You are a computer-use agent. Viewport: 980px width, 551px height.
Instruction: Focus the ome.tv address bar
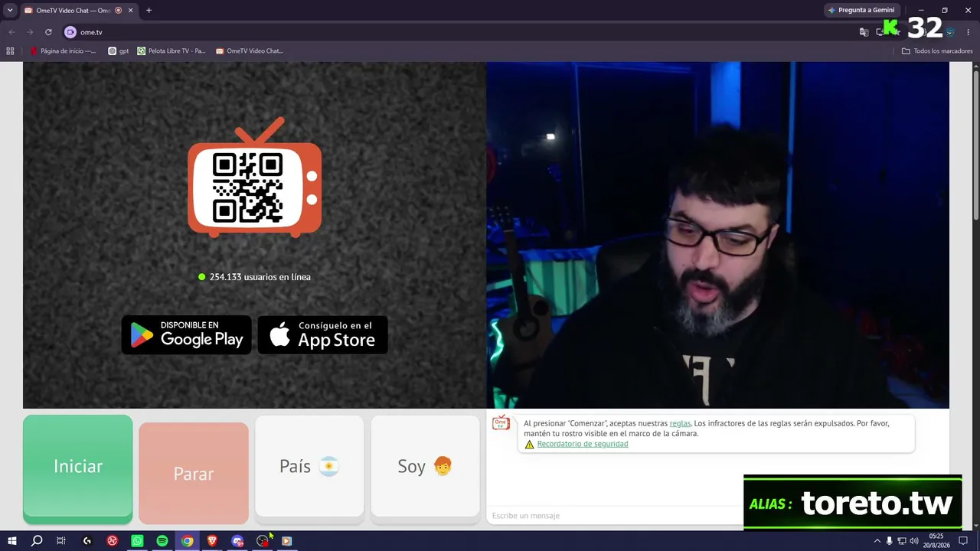(459, 32)
